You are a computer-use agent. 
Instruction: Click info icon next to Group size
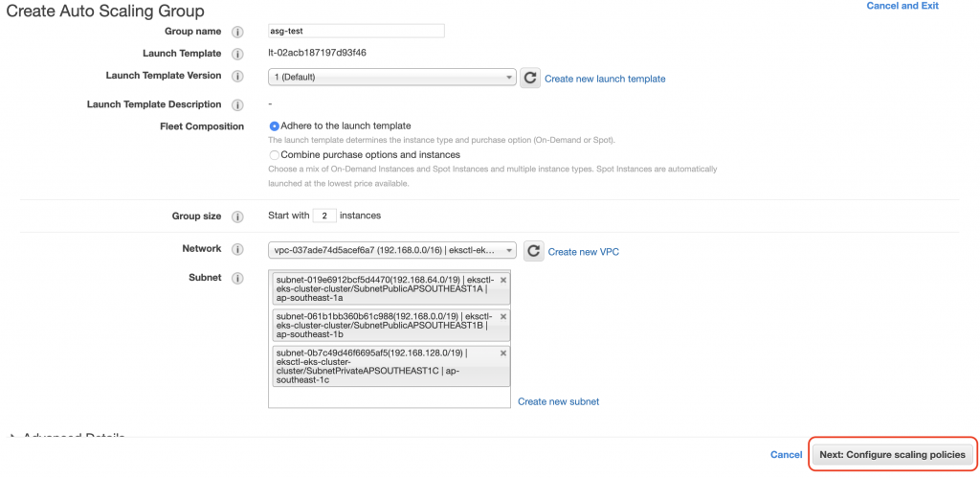pos(237,217)
